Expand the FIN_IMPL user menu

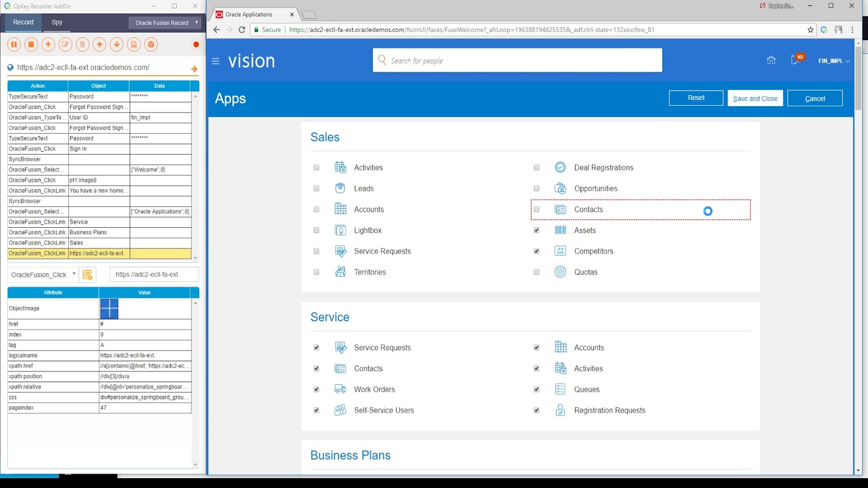tap(834, 61)
